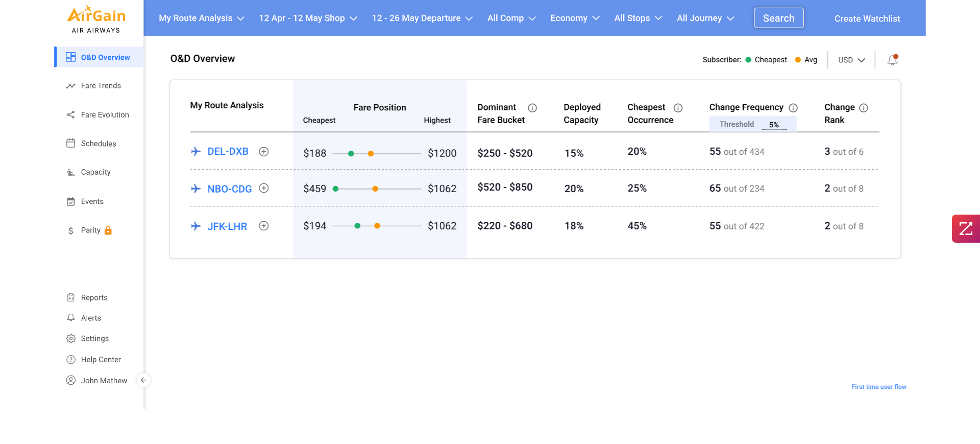
Task: Click the info icon beside Dominant Fare Bucket
Action: 532,108
